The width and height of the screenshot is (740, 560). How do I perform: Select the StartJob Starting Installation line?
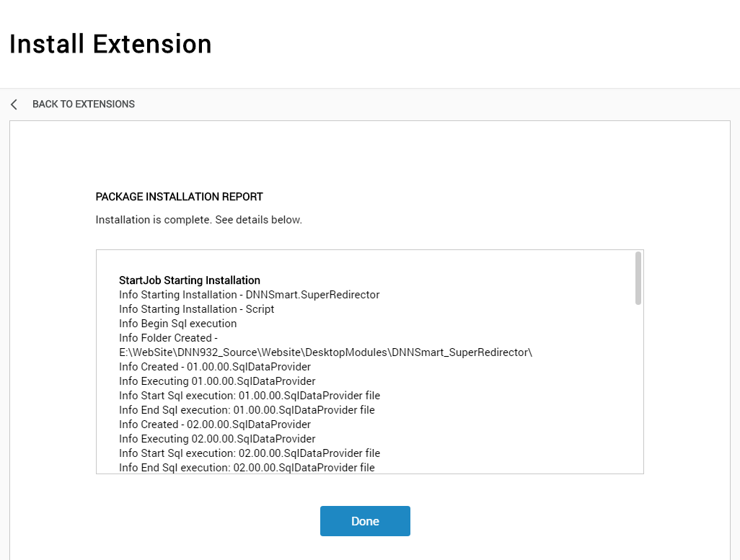click(x=189, y=280)
